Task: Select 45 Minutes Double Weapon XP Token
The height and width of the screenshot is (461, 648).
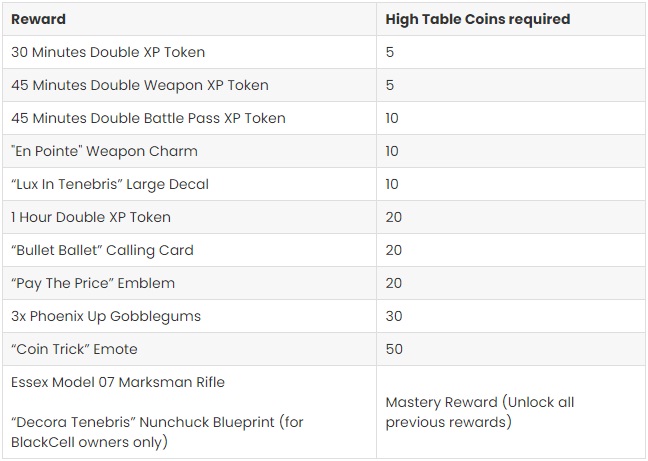Action: [140, 85]
